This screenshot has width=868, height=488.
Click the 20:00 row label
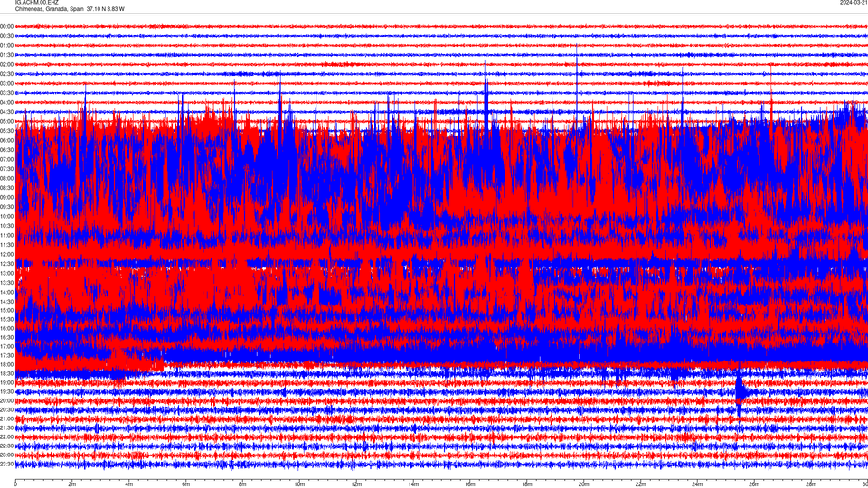(x=7, y=401)
